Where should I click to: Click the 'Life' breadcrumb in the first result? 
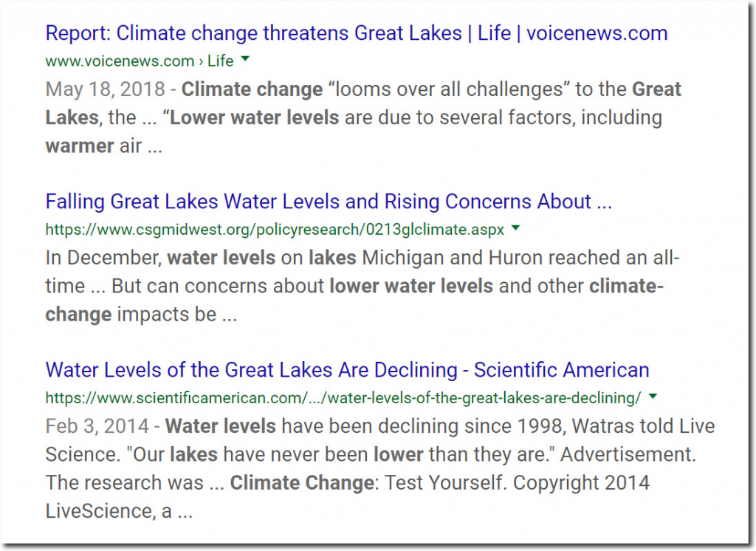point(220,61)
